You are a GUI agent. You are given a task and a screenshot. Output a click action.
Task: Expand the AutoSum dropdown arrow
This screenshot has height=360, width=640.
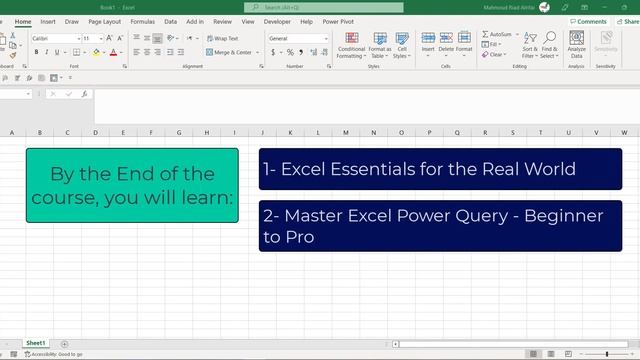tap(517, 34)
